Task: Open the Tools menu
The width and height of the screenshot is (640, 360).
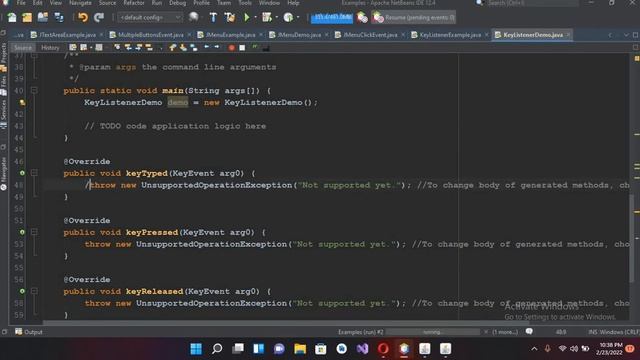Action: click(245, 3)
